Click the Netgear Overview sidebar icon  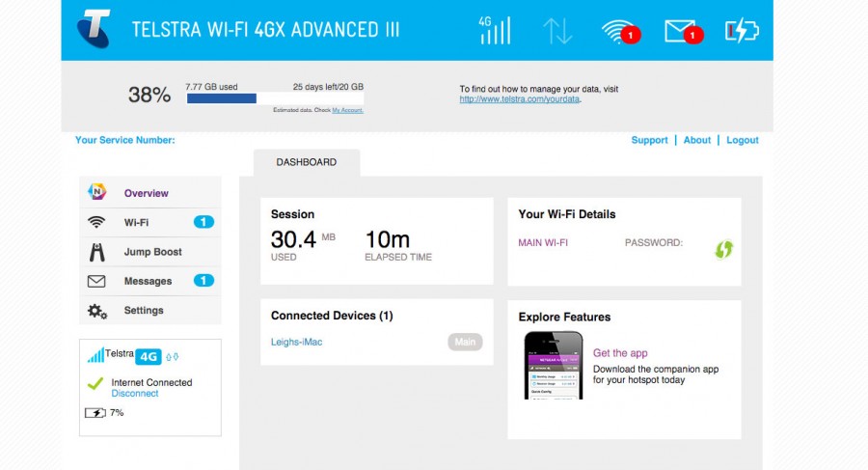click(x=96, y=192)
